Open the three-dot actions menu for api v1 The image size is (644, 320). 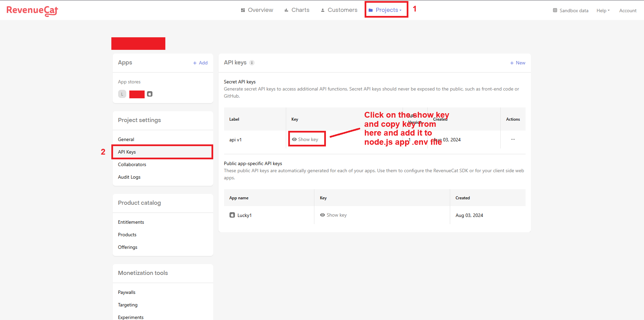click(513, 139)
